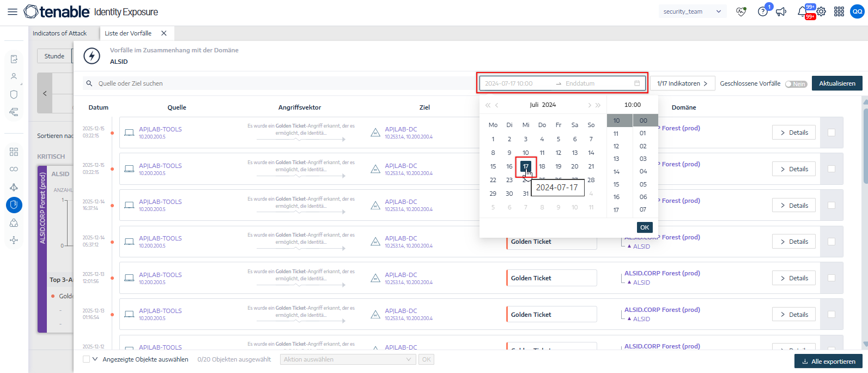Screen dimensions: 868x373
Task: Open the Aktion auswählen dropdown
Action: (347, 359)
